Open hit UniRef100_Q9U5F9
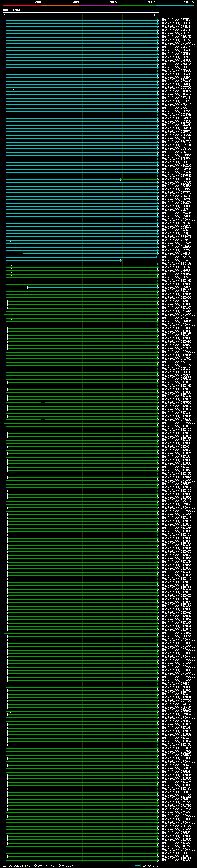The width and height of the screenshot is (197, 868). [176, 277]
